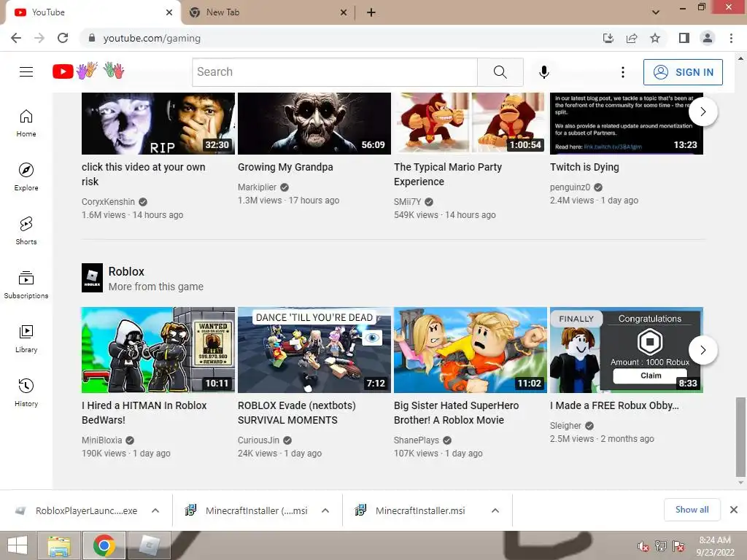This screenshot has width=747, height=560.
Task: Open Twitch is Dying thumbnail
Action: coord(627,123)
